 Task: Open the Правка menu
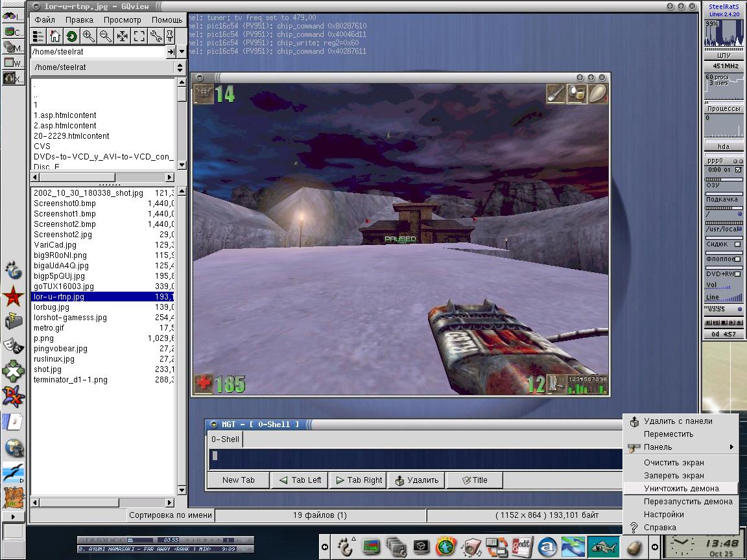(x=79, y=20)
